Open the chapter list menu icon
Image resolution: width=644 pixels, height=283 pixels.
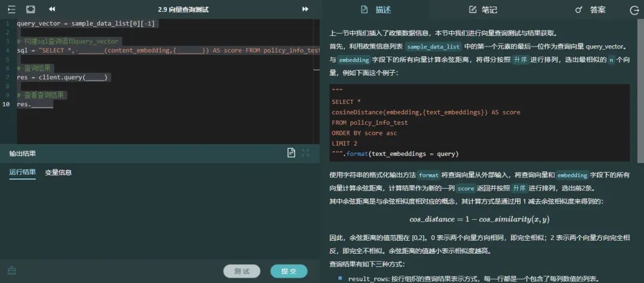pyautogui.click(x=11, y=9)
